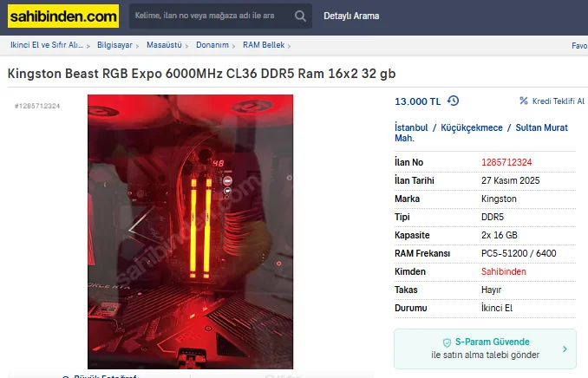The image size is (588, 378).
Task: Click the percent credit offer icon
Action: click(x=524, y=101)
